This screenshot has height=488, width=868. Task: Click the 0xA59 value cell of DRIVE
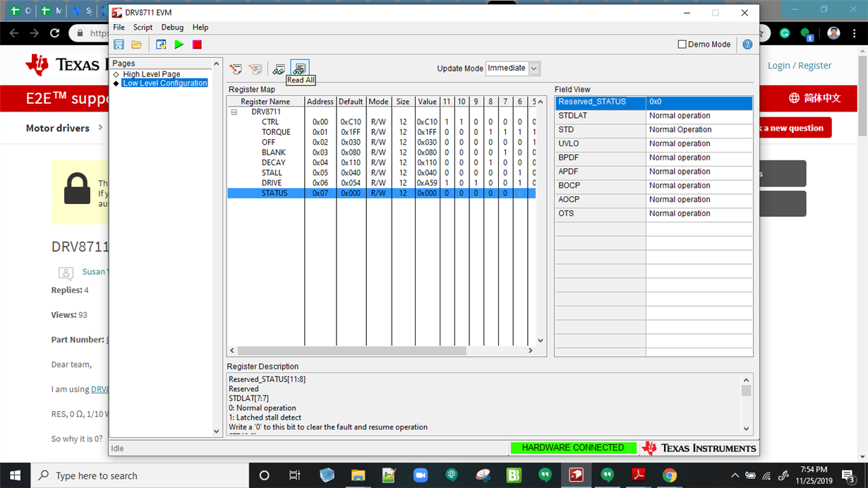427,183
